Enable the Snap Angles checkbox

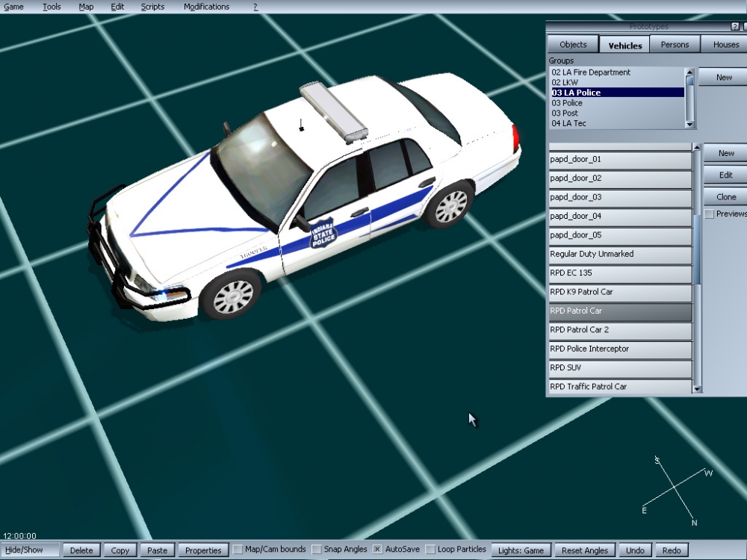[x=316, y=550]
